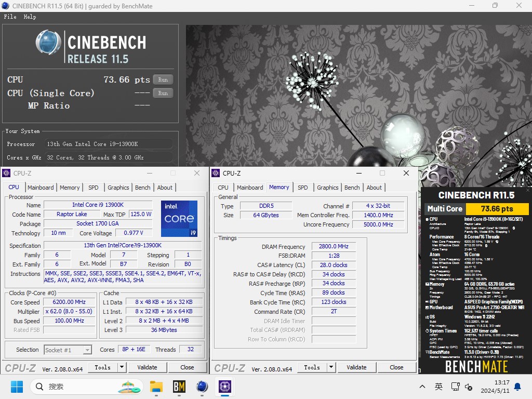Click the Uncore Frequency 5000.0 MHz value

pos(378,224)
